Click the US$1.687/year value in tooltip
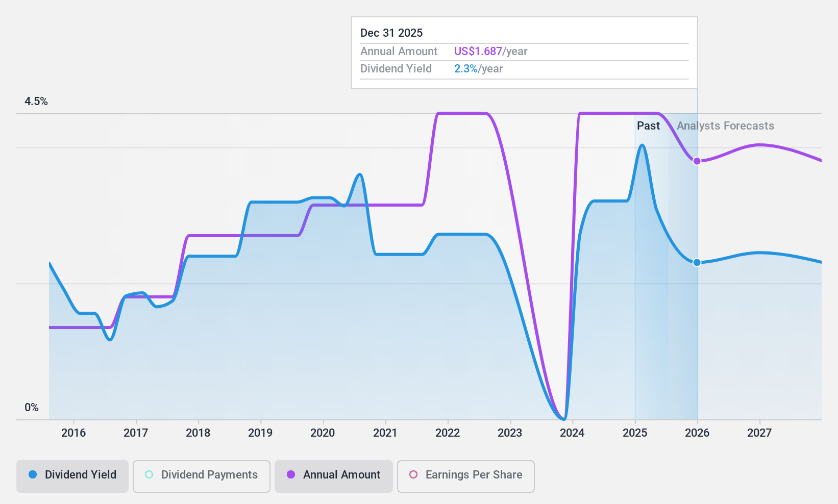838x504 pixels. [490, 52]
